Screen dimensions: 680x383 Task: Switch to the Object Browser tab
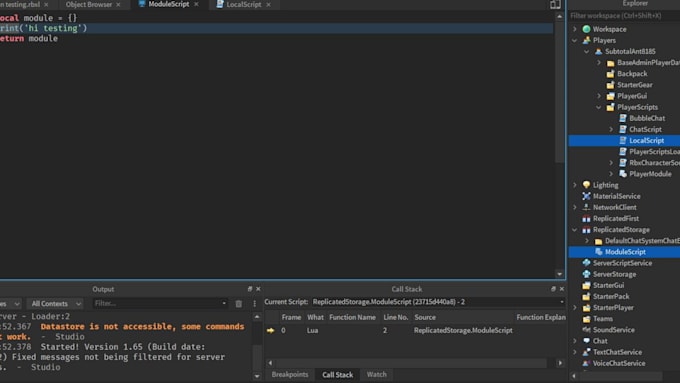(89, 4)
